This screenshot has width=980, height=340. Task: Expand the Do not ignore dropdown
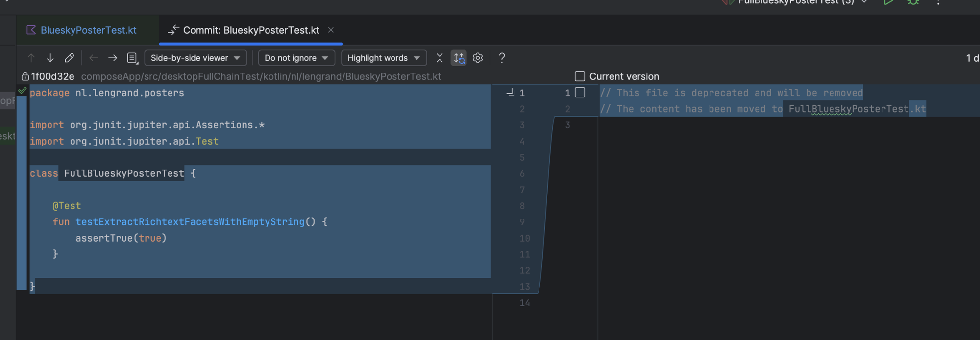296,58
